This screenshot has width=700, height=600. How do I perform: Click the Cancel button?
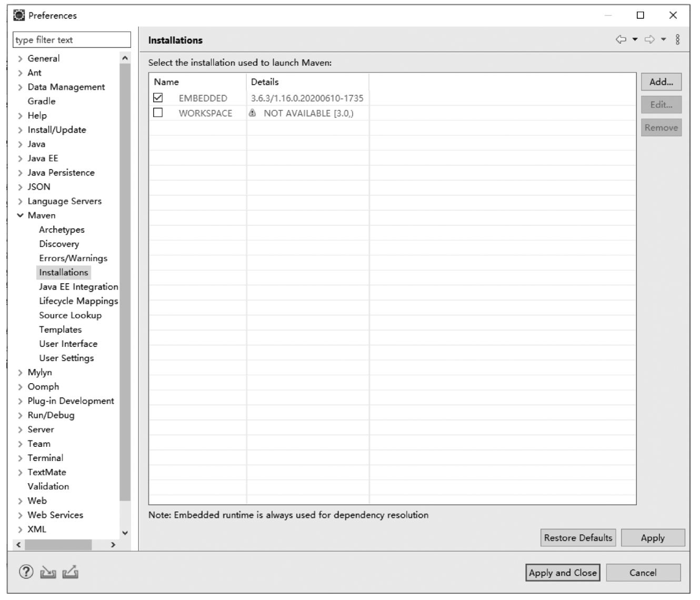pos(643,573)
